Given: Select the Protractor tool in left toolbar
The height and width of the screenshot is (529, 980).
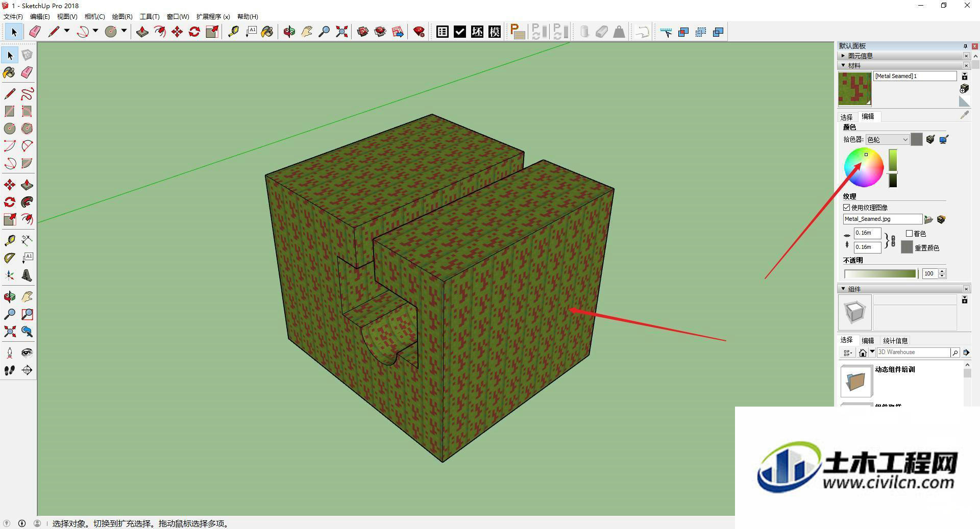Looking at the screenshot, I should pos(10,258).
